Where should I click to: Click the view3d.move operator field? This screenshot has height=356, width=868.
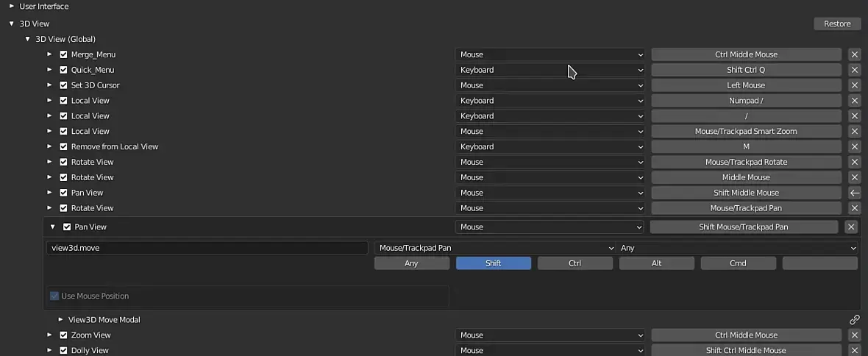tap(207, 248)
